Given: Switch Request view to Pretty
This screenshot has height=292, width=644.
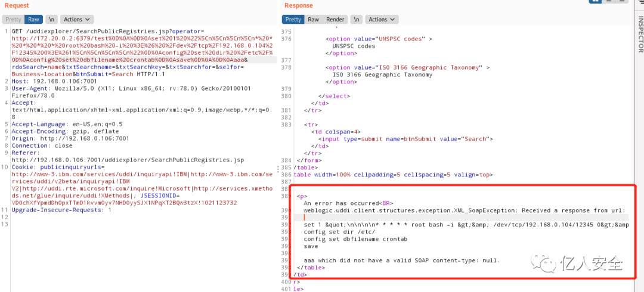Looking at the screenshot, I should tap(13, 19).
